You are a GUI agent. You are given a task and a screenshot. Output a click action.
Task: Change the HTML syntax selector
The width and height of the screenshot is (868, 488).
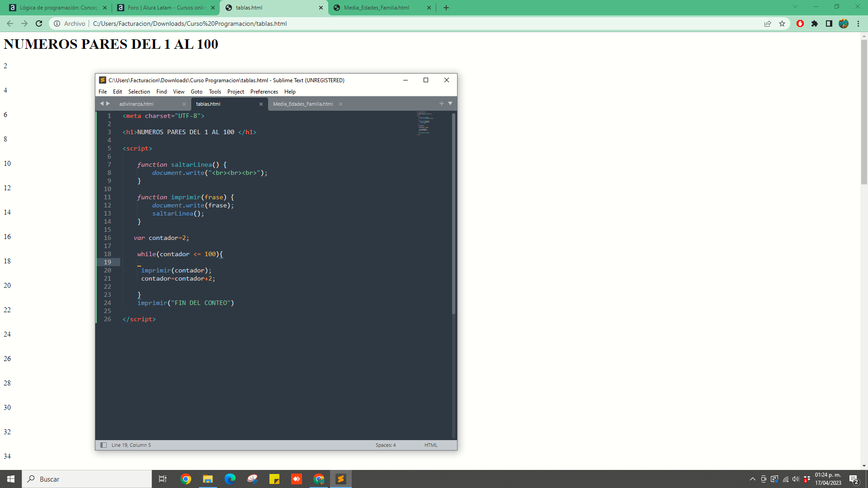pyautogui.click(x=431, y=445)
